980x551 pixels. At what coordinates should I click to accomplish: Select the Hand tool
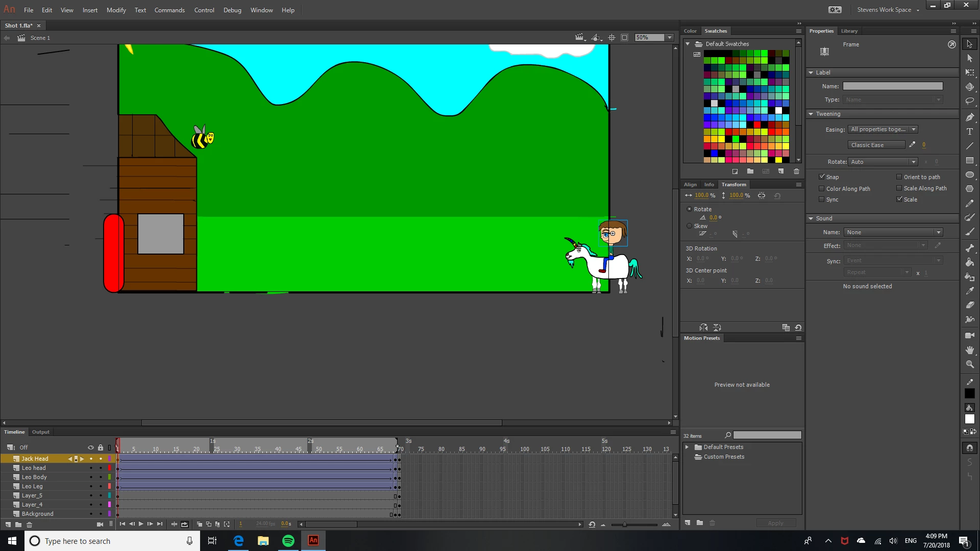tap(970, 350)
